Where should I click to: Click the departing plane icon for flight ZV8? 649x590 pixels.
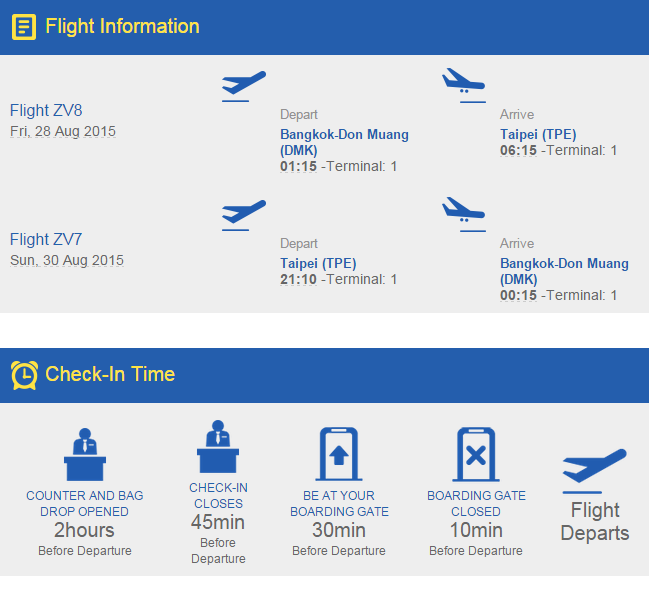[x=243, y=85]
